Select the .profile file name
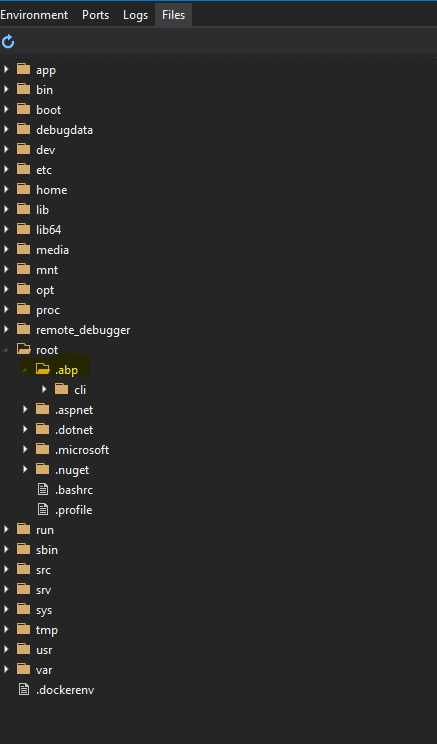The width and height of the screenshot is (437, 744). point(74,510)
